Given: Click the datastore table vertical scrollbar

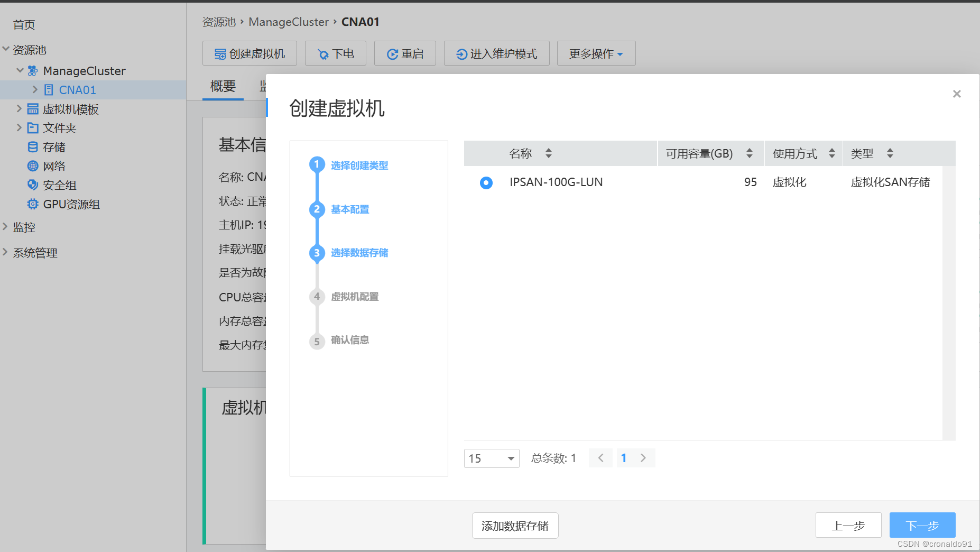Looking at the screenshot, I should 949,303.
